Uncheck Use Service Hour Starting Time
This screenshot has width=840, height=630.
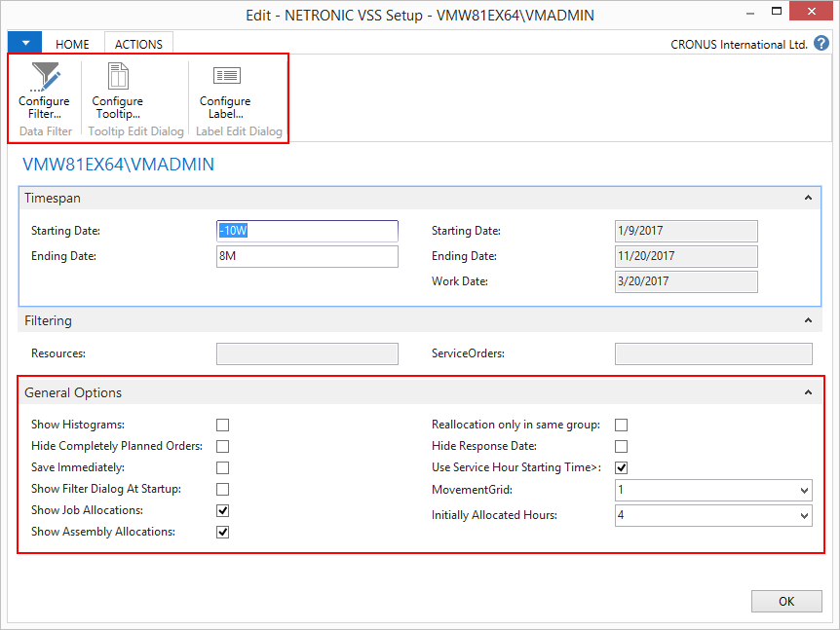tap(621, 467)
